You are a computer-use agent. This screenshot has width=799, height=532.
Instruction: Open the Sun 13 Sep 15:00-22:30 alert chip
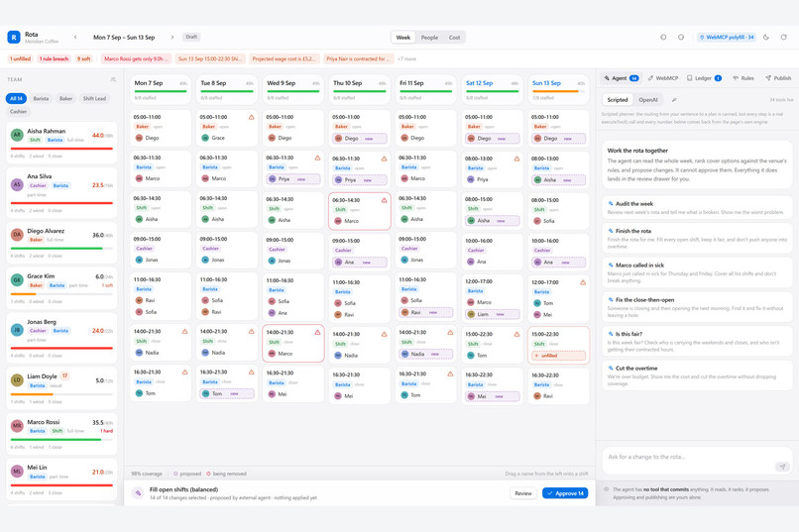pos(210,59)
